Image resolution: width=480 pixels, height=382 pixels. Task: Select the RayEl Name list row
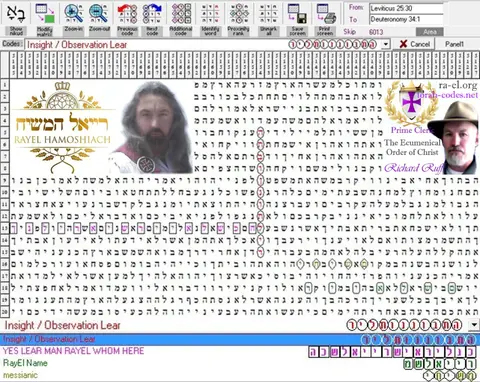[240, 363]
